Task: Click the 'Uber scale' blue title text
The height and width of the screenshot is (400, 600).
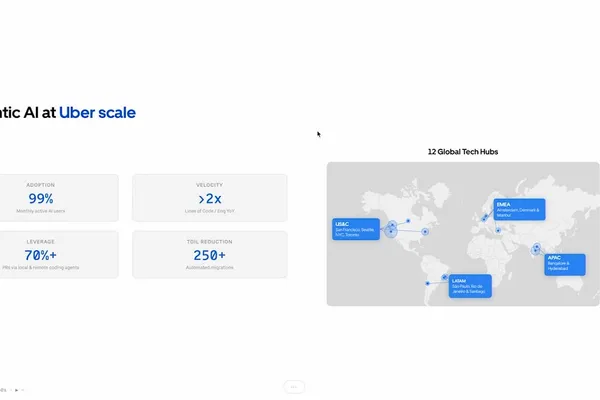Action: pyautogui.click(x=98, y=113)
